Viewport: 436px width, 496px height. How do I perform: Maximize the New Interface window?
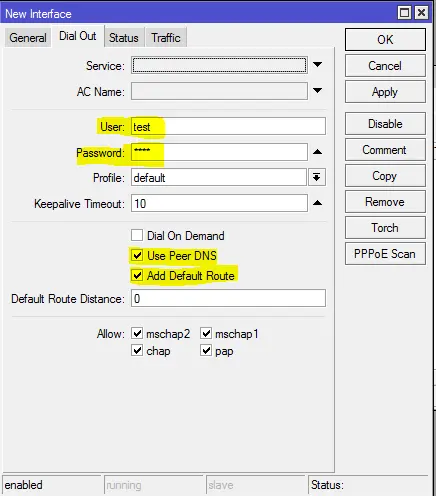point(404,13)
